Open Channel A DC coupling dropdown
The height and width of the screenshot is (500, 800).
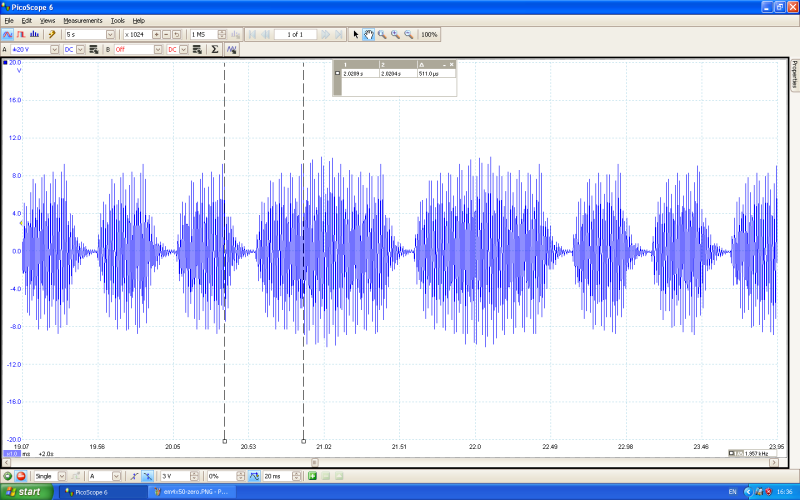point(80,49)
